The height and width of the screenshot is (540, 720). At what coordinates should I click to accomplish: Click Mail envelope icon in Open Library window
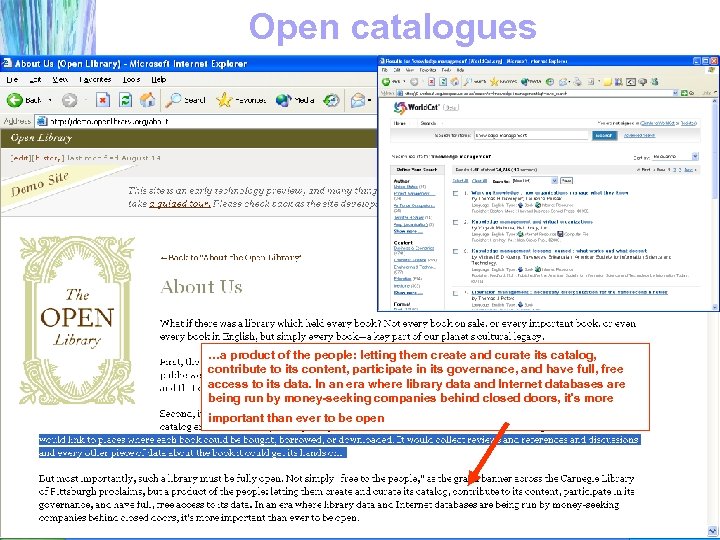pos(358,100)
